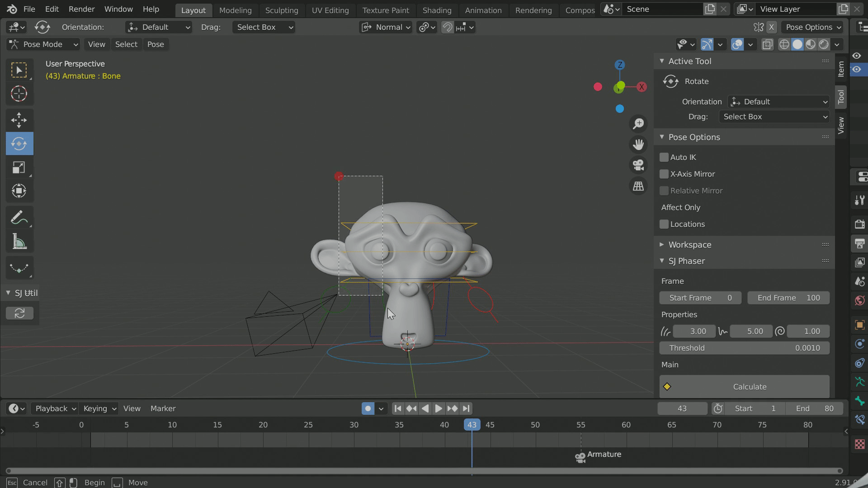Activate the Annotate pencil tool
Viewport: 868px width, 488px height.
click(19, 218)
